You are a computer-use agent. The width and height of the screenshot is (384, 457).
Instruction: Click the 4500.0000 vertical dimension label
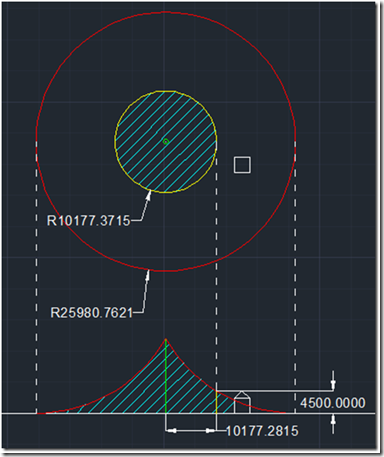pyautogui.click(x=333, y=403)
